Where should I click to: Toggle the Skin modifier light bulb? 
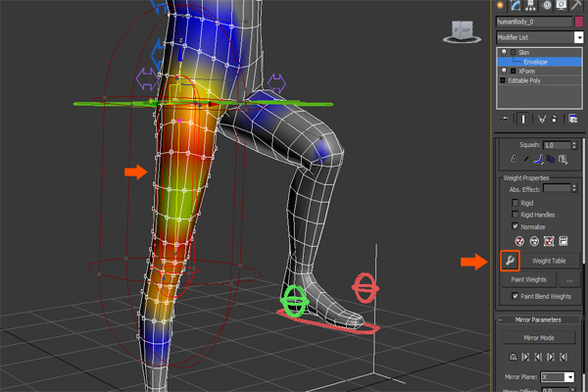(x=504, y=52)
